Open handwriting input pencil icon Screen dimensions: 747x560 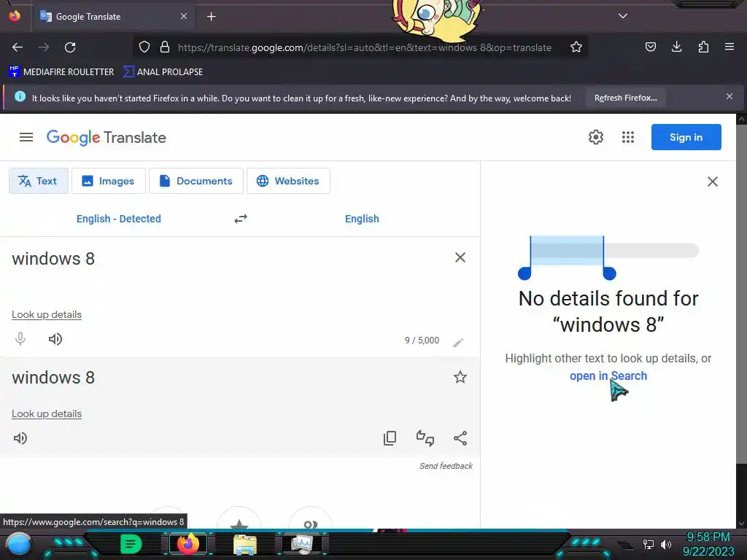point(458,343)
